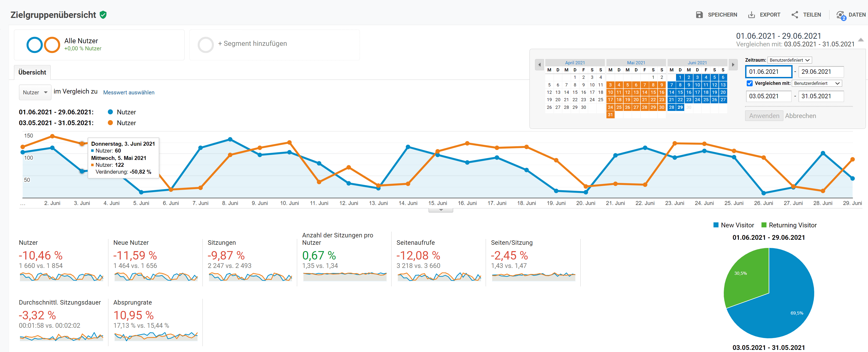Viewport: 868px width, 352px height.
Task: Open Messwert auswählen link
Action: [x=129, y=92]
